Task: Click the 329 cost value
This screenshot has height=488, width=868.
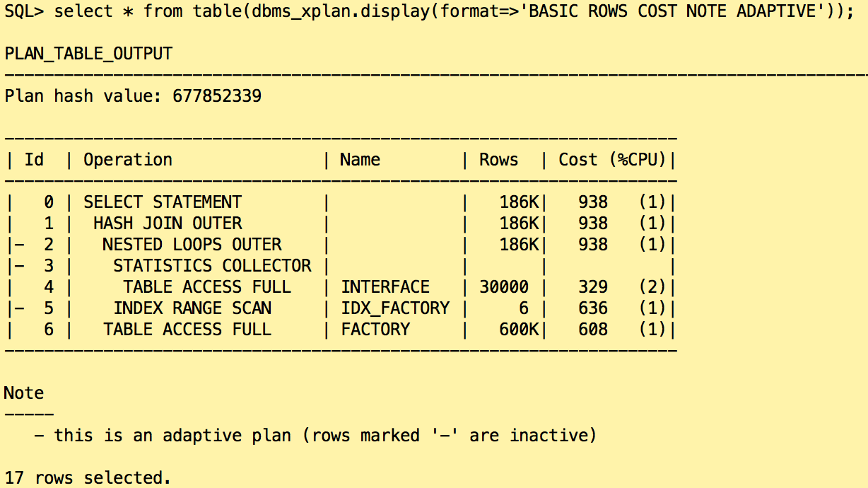Action: pos(593,287)
